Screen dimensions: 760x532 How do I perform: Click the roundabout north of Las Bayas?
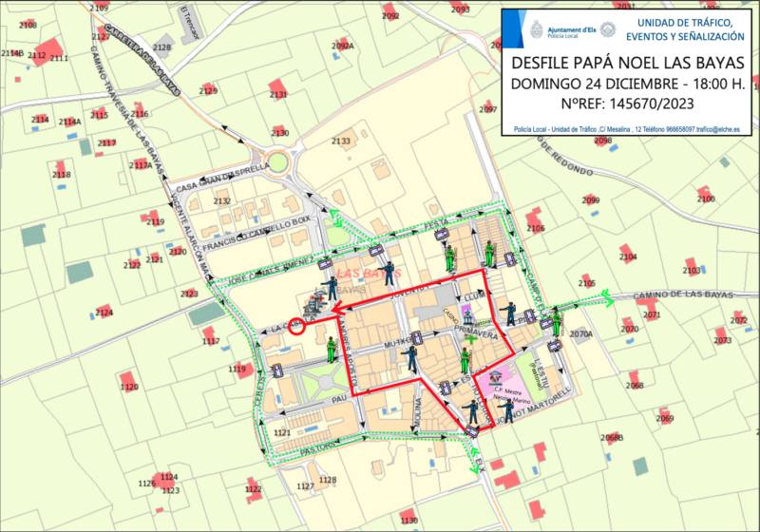click(x=281, y=162)
